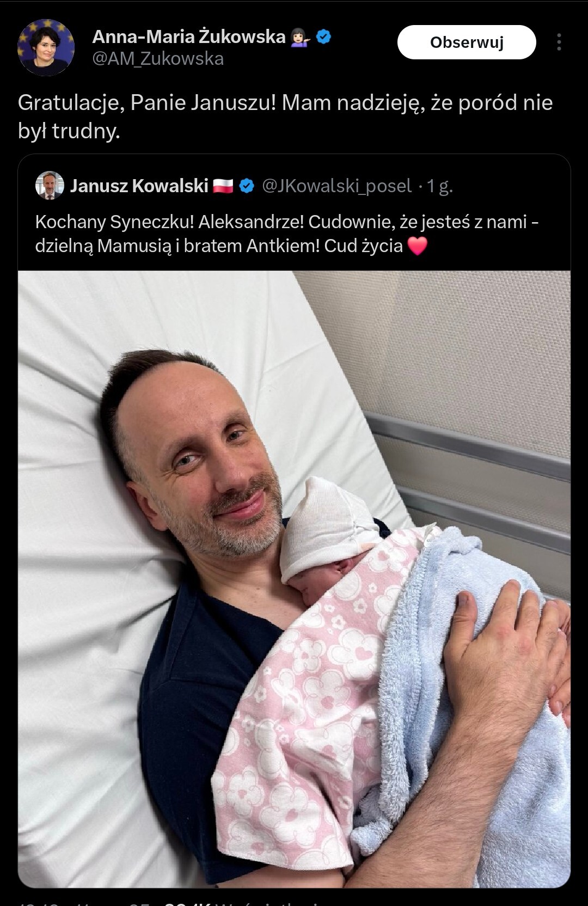Open the @AM_Zukowska handle link
This screenshot has width=588, height=906.
[x=158, y=59]
